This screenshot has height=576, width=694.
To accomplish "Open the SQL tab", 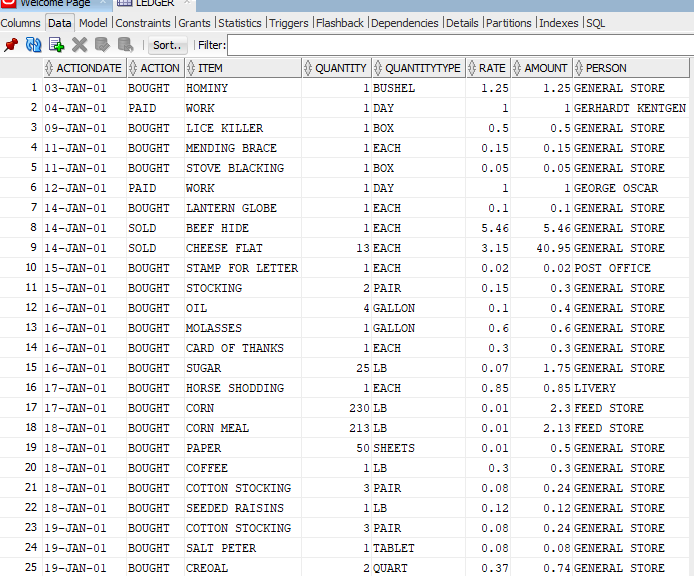I will [x=595, y=23].
